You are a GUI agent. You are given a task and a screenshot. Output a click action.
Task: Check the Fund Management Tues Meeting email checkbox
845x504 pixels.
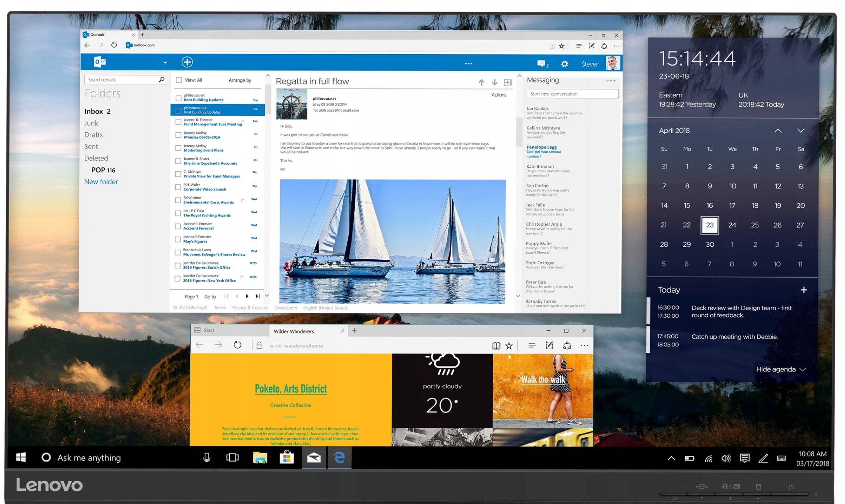pos(178,122)
